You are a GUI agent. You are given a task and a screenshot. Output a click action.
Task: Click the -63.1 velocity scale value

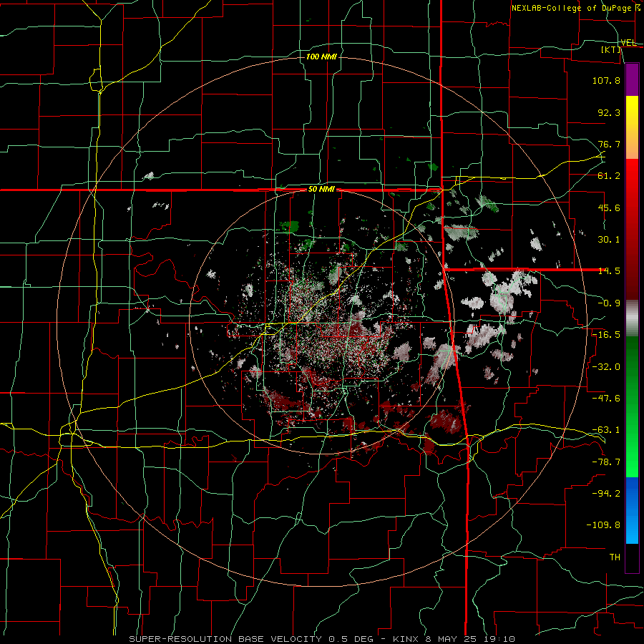coord(606,430)
